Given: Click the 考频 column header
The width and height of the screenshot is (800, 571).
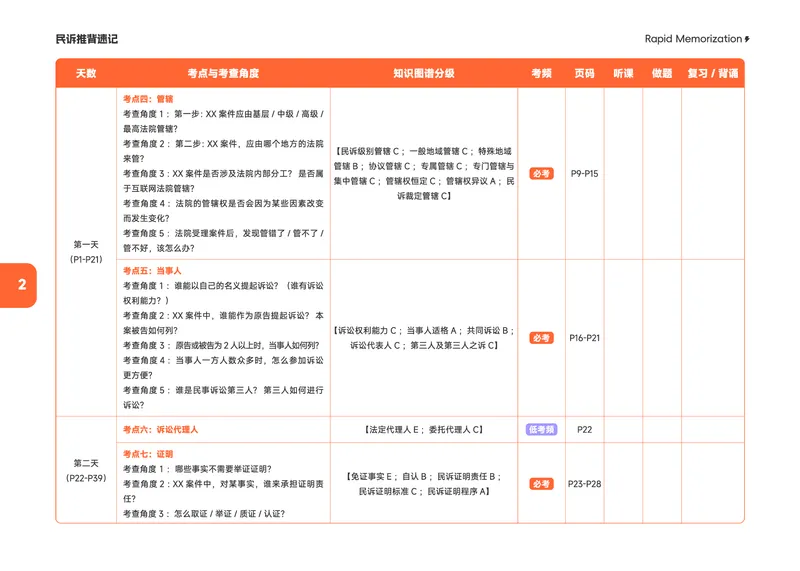Looking at the screenshot, I should click(541, 73).
